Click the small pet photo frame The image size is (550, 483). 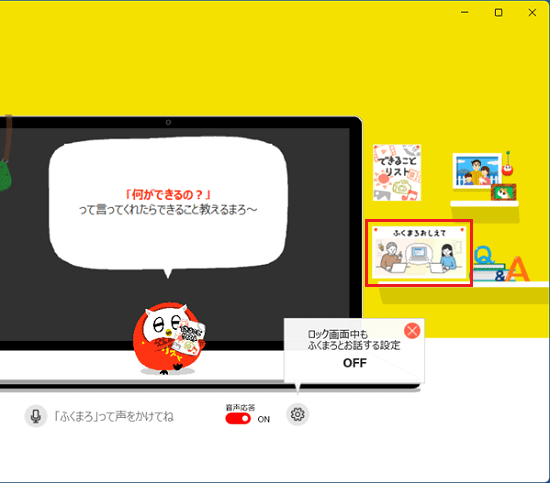pyautogui.click(x=504, y=192)
